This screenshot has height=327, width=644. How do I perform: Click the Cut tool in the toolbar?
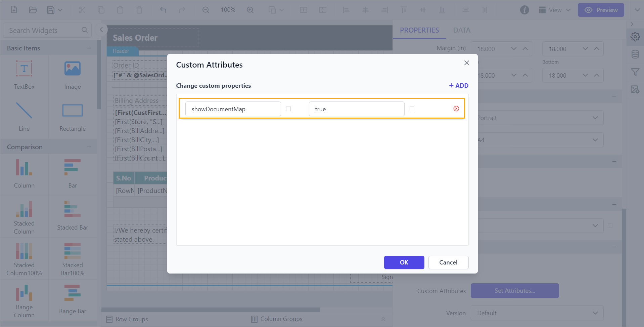pos(82,10)
